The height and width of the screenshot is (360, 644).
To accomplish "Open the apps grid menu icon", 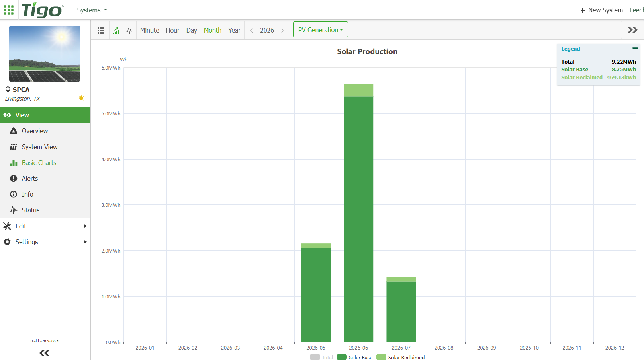I will tap(9, 10).
